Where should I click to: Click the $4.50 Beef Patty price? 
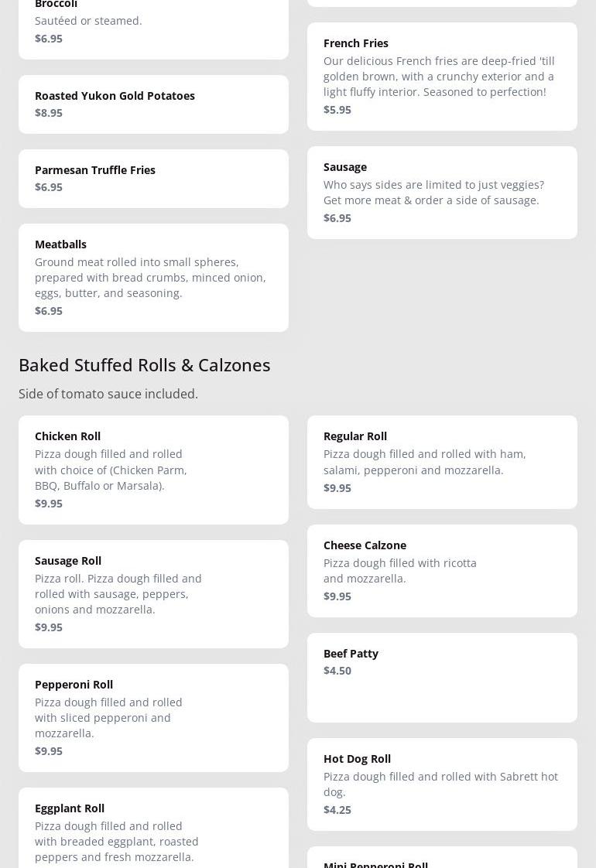(337, 671)
